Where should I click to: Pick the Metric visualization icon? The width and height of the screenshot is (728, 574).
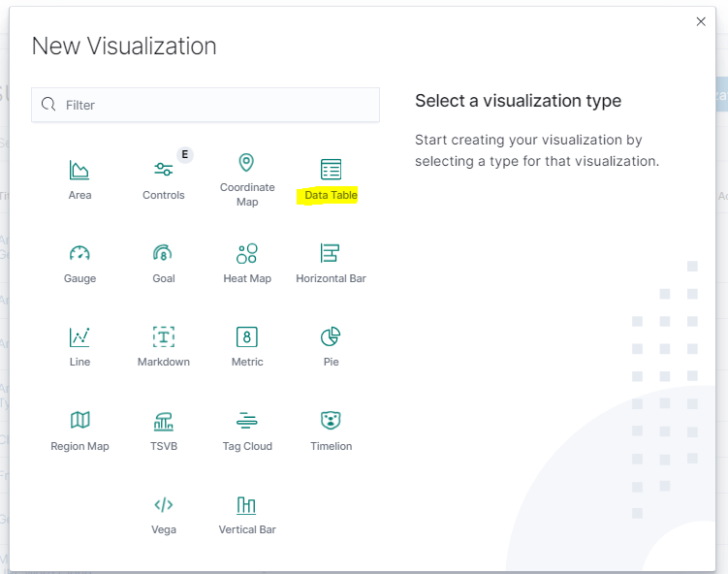(247, 337)
